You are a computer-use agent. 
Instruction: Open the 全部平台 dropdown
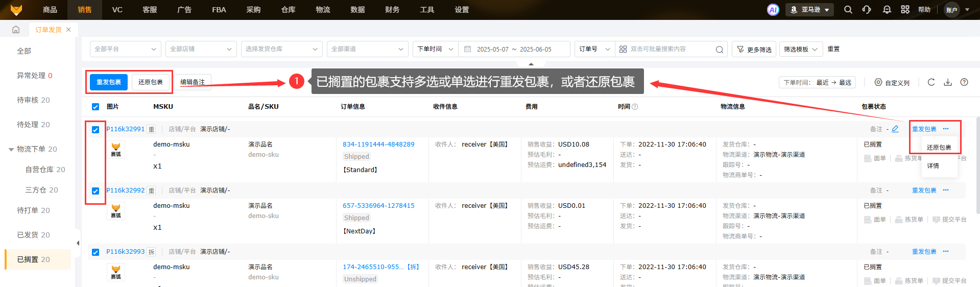pos(126,49)
